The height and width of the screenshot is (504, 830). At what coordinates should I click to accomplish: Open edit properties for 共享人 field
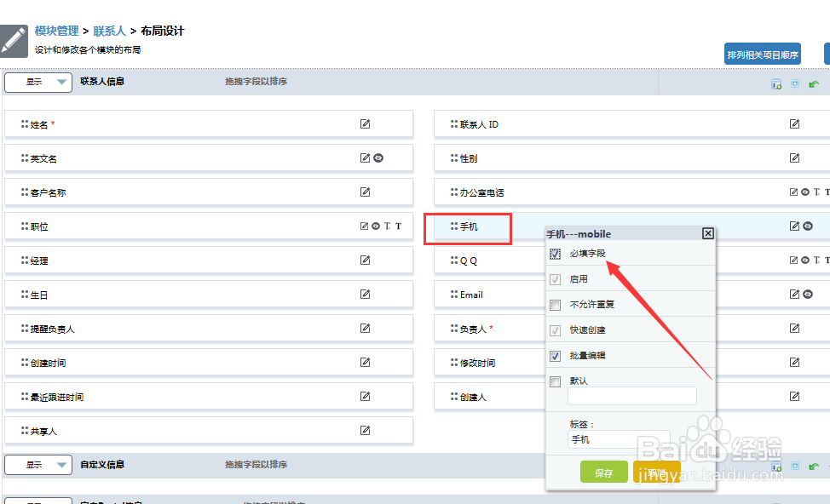[366, 431]
